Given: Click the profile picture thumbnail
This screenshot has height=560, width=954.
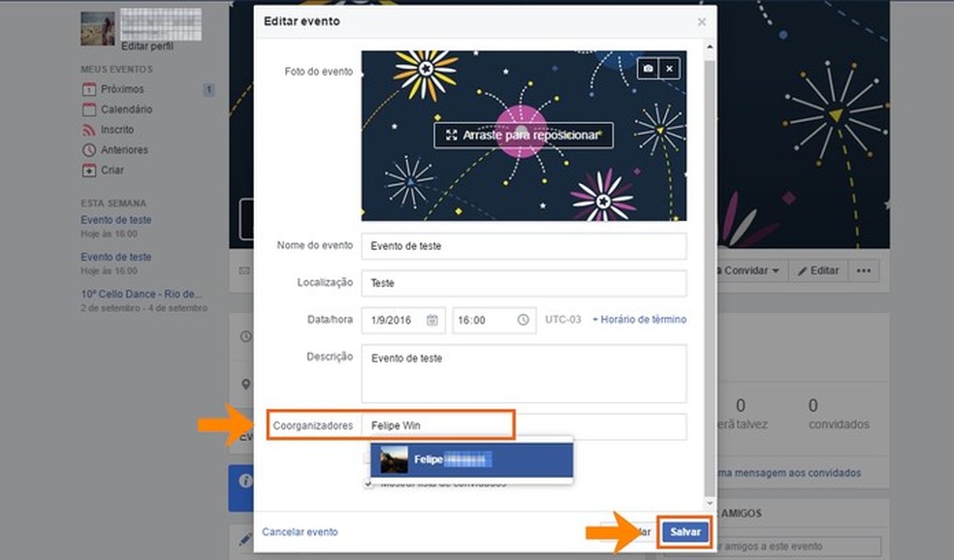Looking at the screenshot, I should 97,28.
